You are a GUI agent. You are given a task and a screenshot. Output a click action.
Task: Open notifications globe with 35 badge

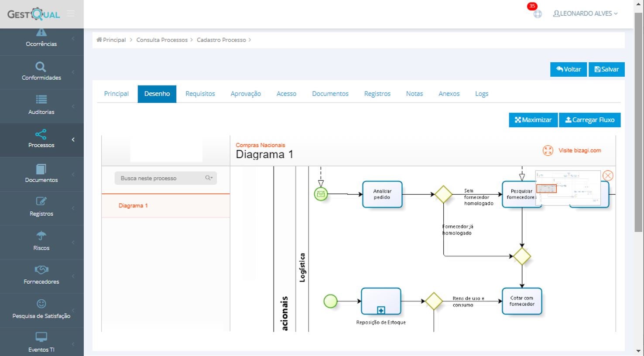tap(537, 14)
